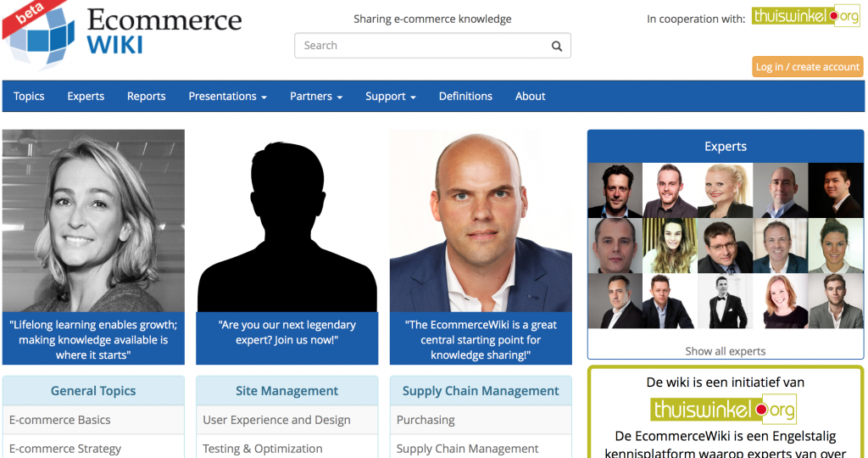This screenshot has height=458, width=868.
Task: Open the Support dropdown menu
Action: [x=390, y=97]
